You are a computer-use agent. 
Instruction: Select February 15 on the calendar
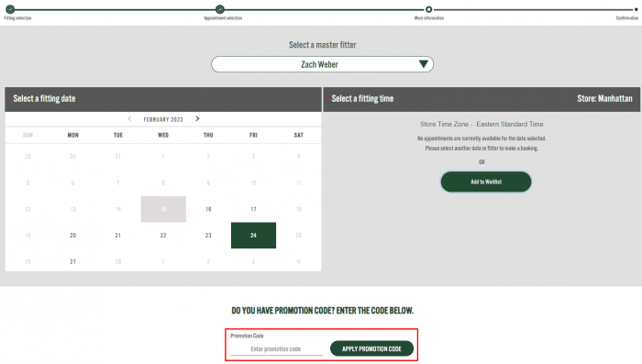tap(163, 209)
